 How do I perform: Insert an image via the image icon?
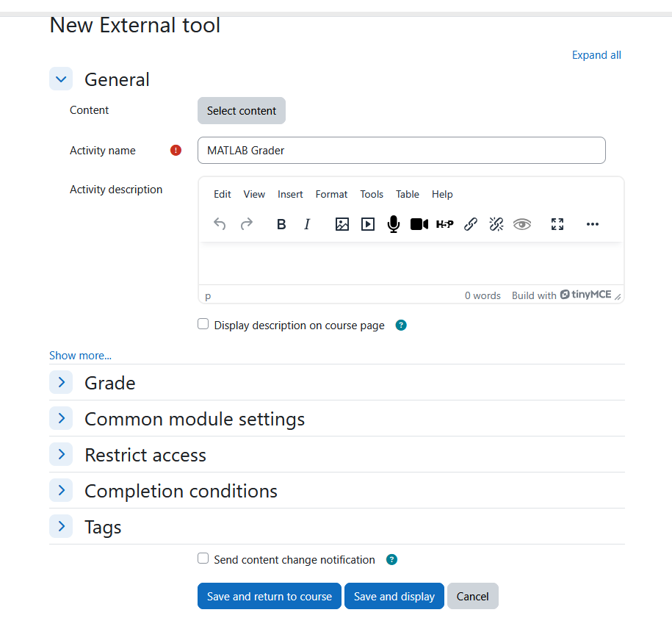[x=342, y=224]
